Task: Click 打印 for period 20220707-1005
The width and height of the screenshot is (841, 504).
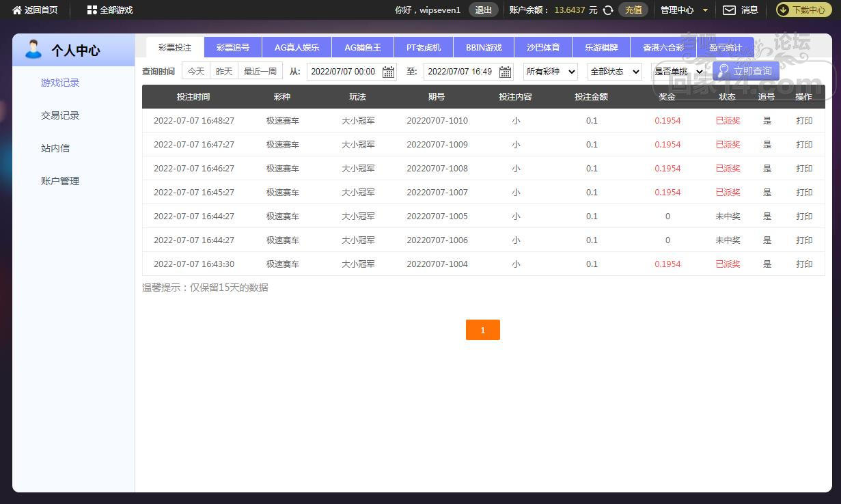Action: click(x=804, y=216)
